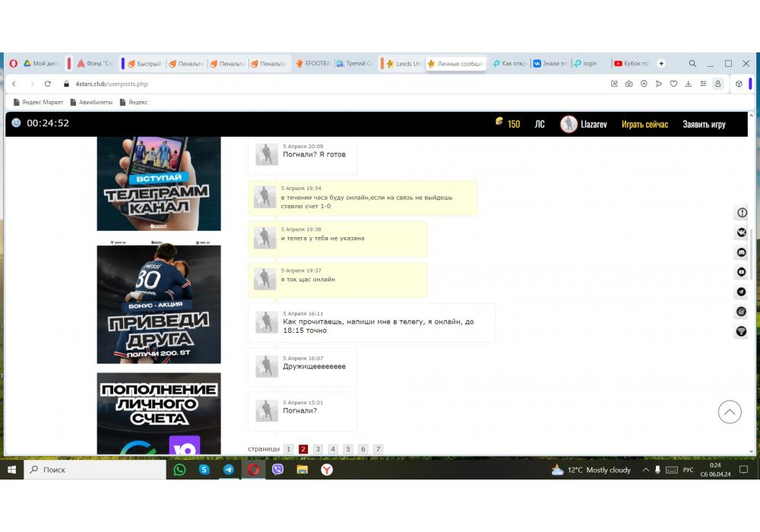The image size is (760, 532).
Task: Open the Discord link in right sidebar
Action: point(741,252)
